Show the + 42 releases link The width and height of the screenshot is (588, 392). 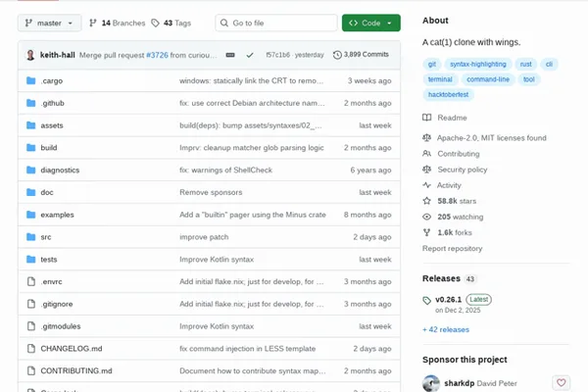click(x=446, y=329)
